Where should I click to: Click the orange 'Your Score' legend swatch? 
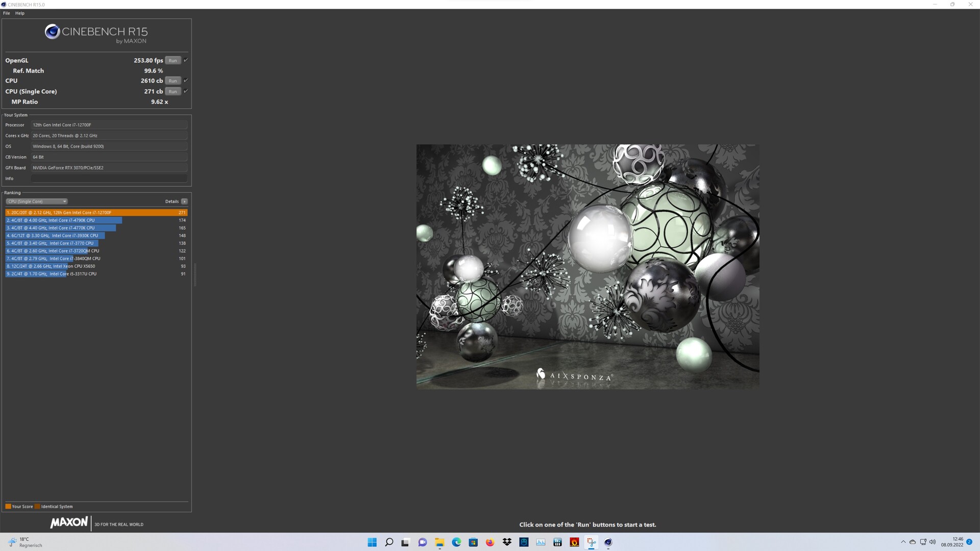click(8, 507)
